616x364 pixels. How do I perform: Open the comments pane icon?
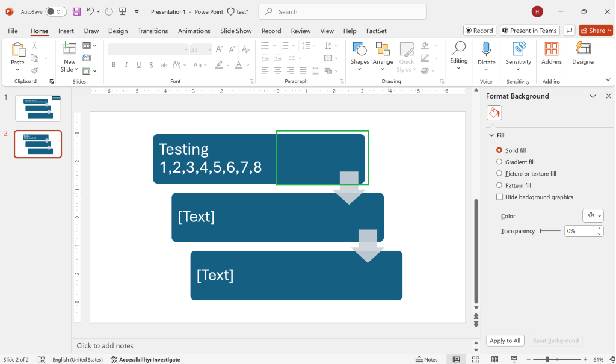(x=569, y=31)
